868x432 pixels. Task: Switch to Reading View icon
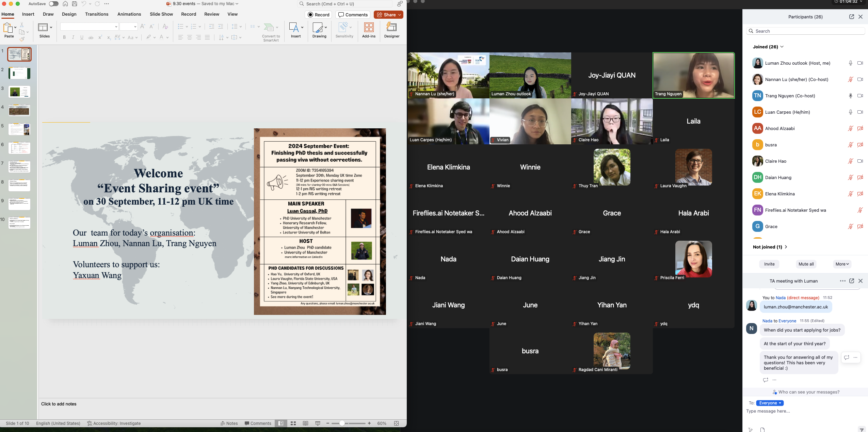[305, 423]
